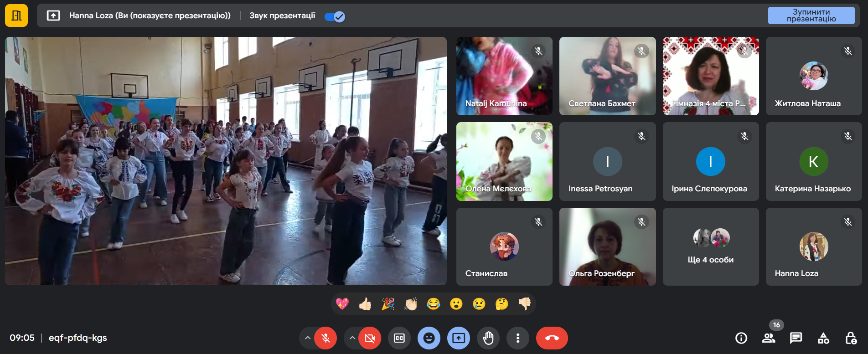
Task: Open more options three-dot menu
Action: coord(518,338)
